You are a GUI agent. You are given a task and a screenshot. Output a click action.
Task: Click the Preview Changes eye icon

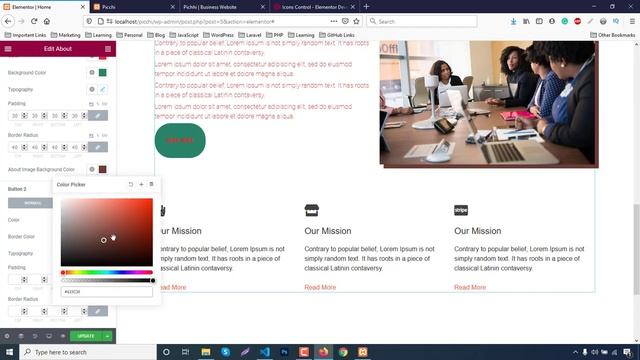pos(63,336)
